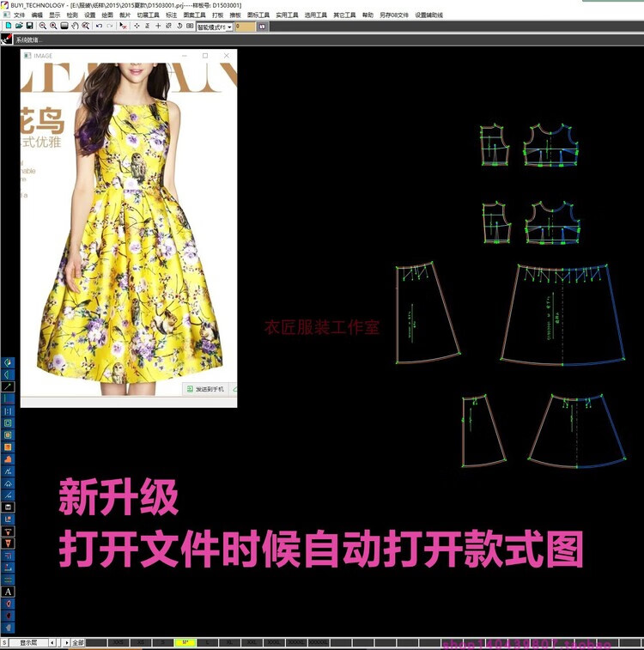
Task: Open the 打板 menu
Action: pyautogui.click(x=217, y=15)
